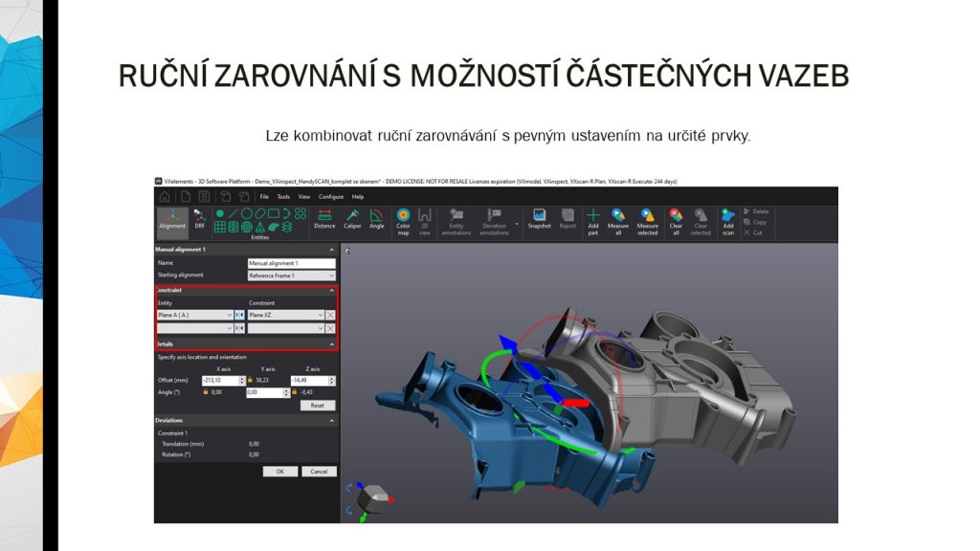
Task: Select the Caliper tool
Action: pyautogui.click(x=352, y=219)
